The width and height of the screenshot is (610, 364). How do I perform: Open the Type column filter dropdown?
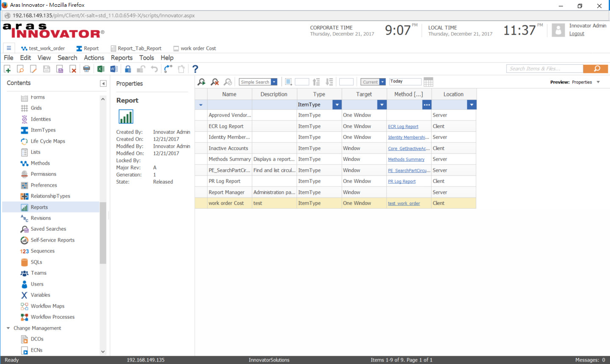click(337, 105)
